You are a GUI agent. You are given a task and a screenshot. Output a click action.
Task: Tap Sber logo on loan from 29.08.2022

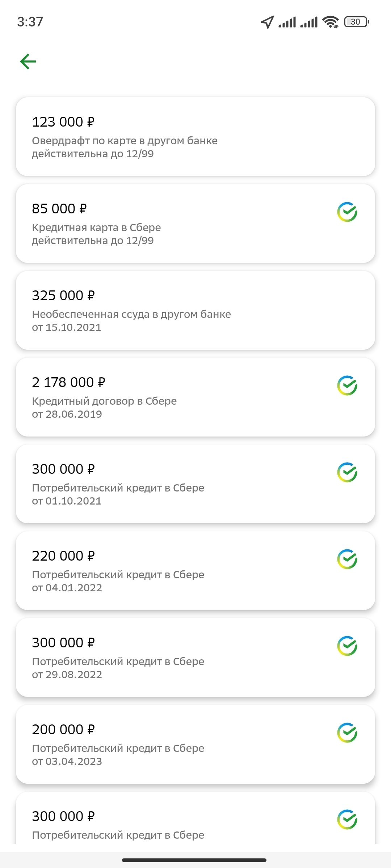tap(347, 646)
